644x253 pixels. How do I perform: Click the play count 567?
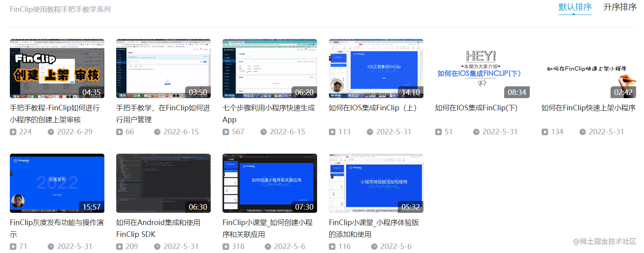(x=238, y=132)
